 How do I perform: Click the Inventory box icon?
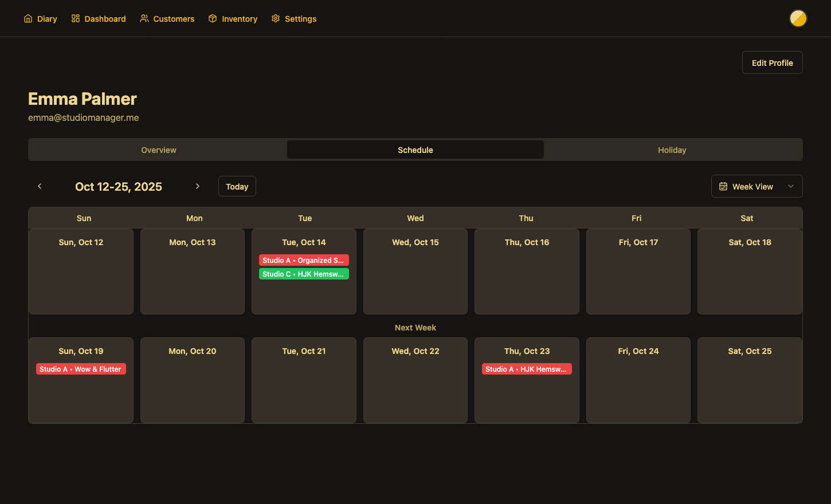[213, 19]
